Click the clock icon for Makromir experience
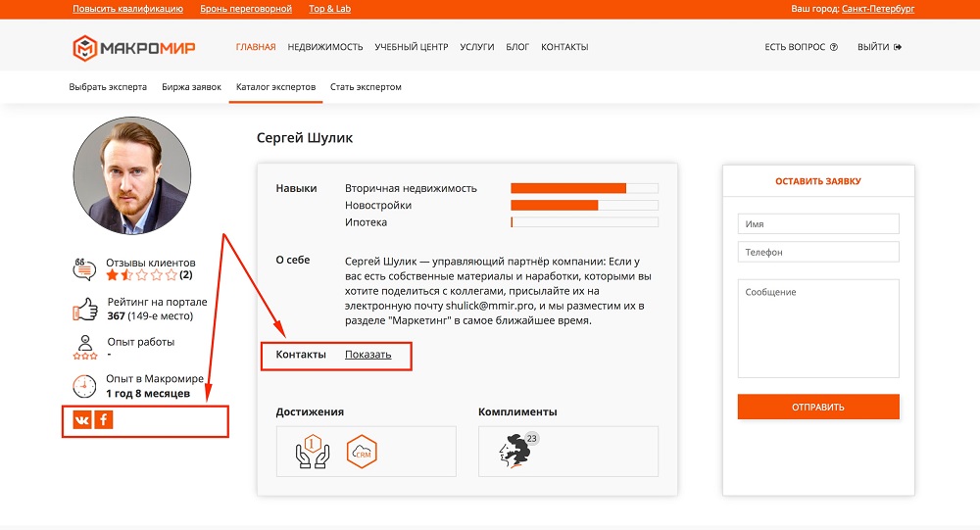980x530 pixels. pyautogui.click(x=84, y=386)
